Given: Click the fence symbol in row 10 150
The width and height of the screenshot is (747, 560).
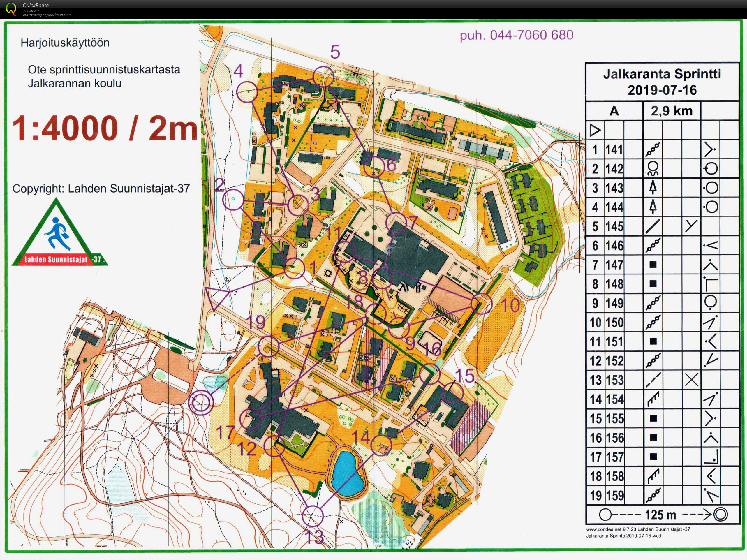Looking at the screenshot, I should (x=653, y=322).
